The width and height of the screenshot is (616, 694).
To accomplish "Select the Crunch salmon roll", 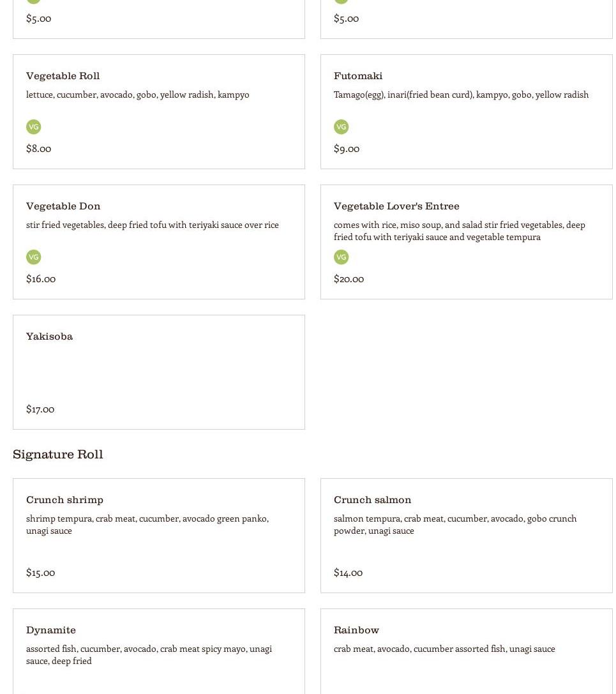I will [467, 536].
